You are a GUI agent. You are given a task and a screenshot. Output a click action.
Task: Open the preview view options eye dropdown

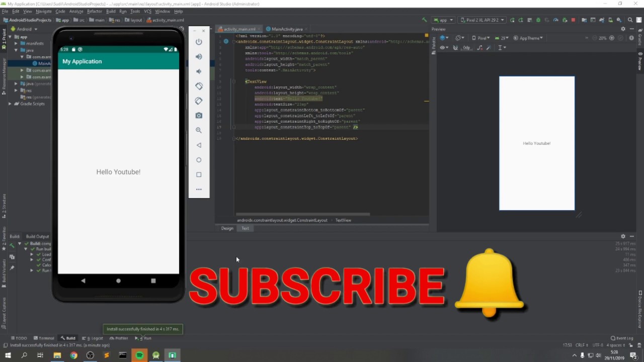(444, 48)
